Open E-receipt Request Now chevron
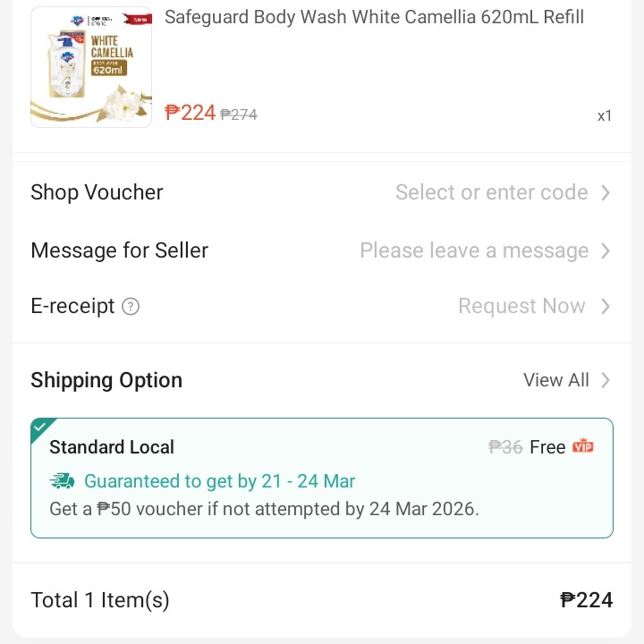Viewport: 644px width, 644px height. (606, 306)
